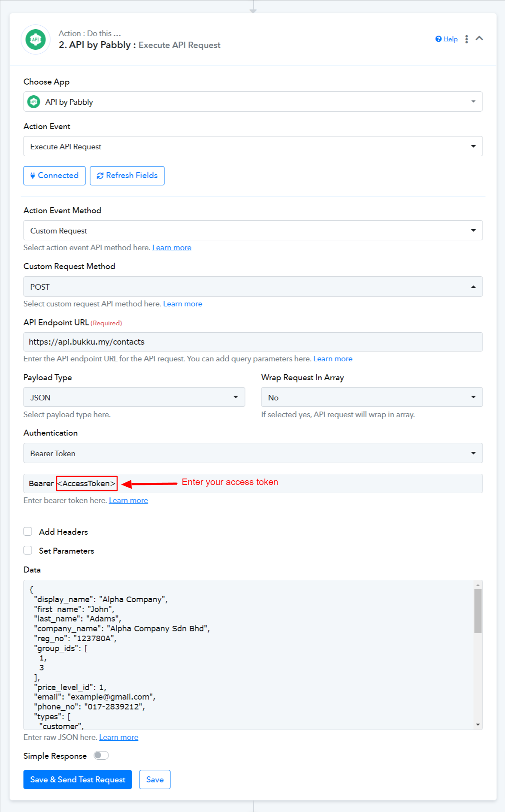
Task: Open the three-dot options menu
Action: click(x=466, y=39)
